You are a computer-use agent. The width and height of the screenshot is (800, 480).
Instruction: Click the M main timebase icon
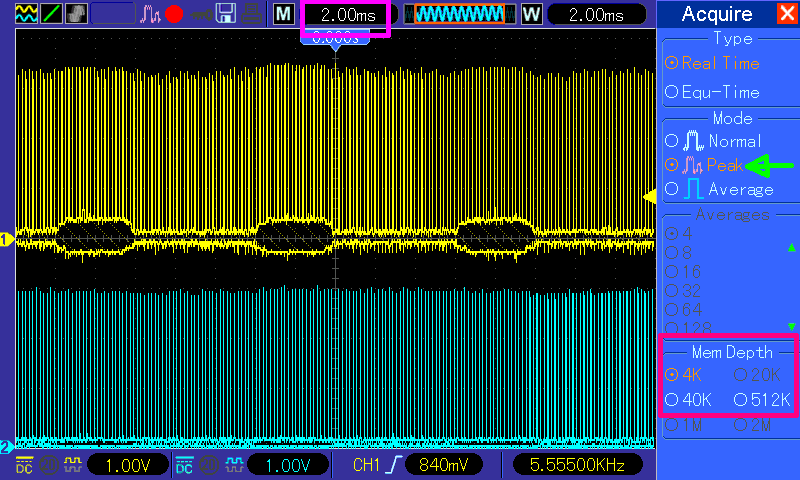(x=285, y=15)
